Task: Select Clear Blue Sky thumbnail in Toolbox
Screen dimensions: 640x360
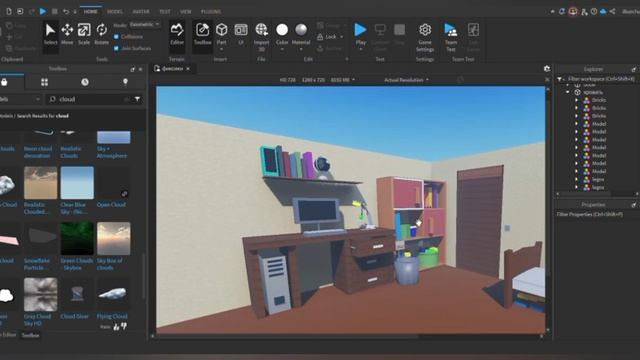Action: coord(77,183)
